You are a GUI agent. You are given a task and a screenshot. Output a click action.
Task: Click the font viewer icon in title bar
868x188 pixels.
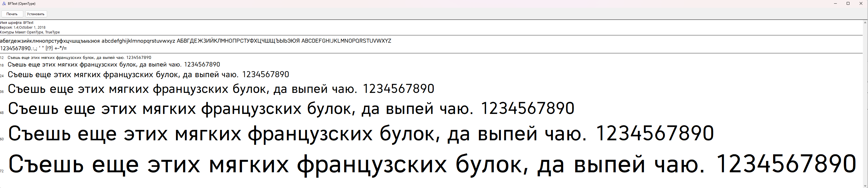pyautogui.click(x=4, y=4)
